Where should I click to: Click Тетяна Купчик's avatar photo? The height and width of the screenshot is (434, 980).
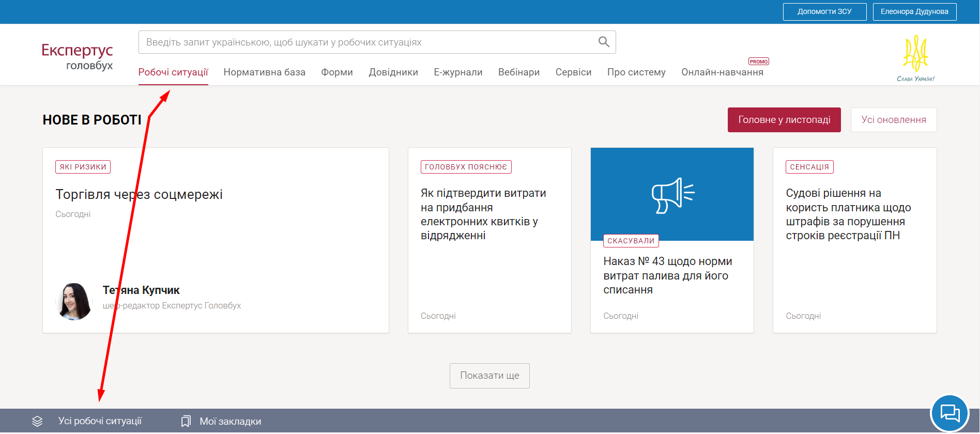[x=73, y=301]
